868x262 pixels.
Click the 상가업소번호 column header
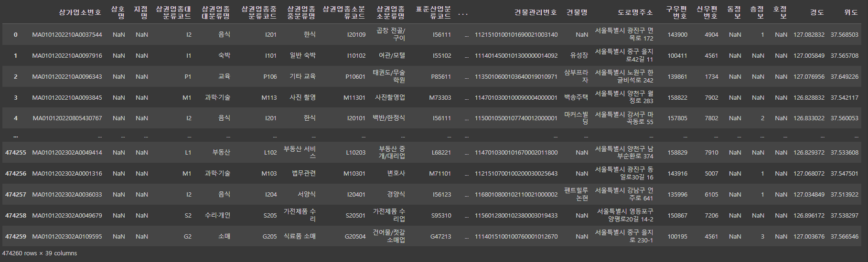point(80,12)
